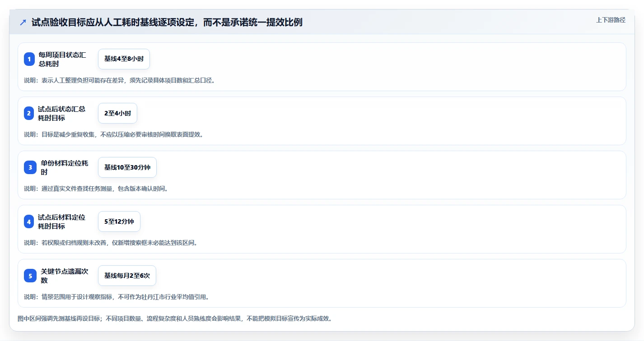Click the note about 减少重复收集
This screenshot has height=341, width=644.
tap(113, 134)
